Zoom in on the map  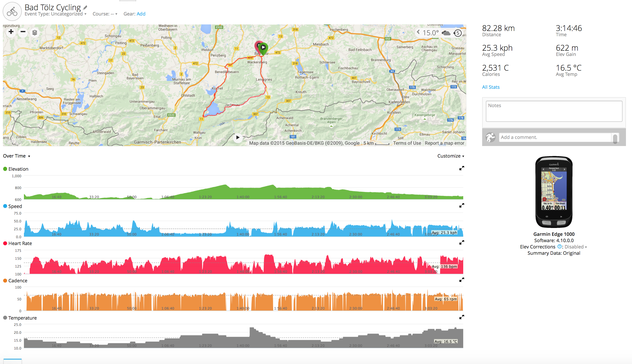(x=11, y=32)
